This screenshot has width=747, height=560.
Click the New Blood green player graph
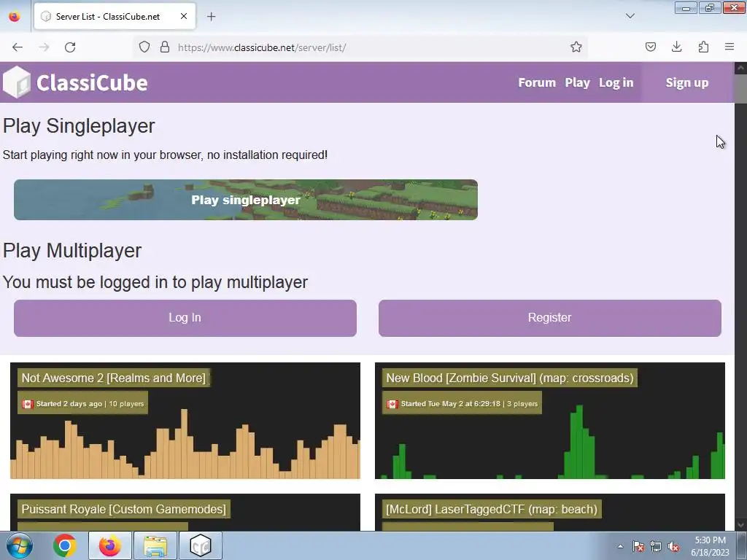pos(550,443)
